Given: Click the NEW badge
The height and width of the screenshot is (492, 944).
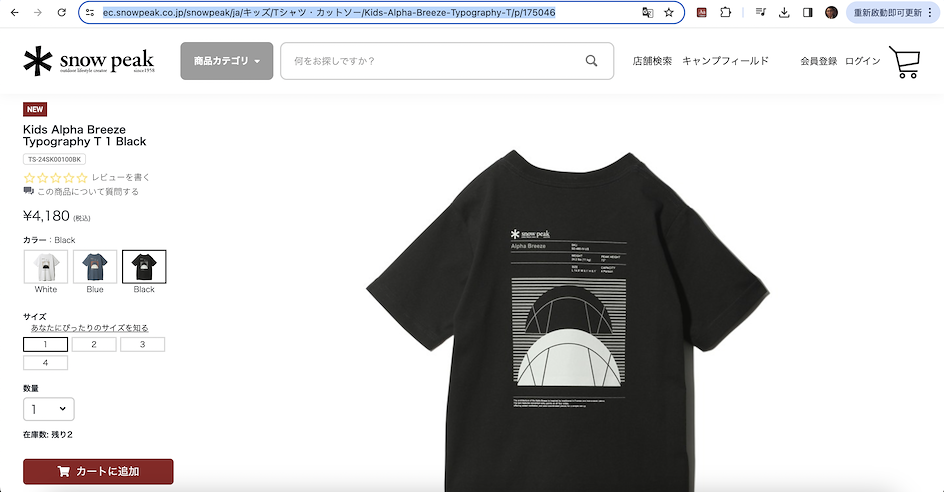Looking at the screenshot, I should 35,109.
